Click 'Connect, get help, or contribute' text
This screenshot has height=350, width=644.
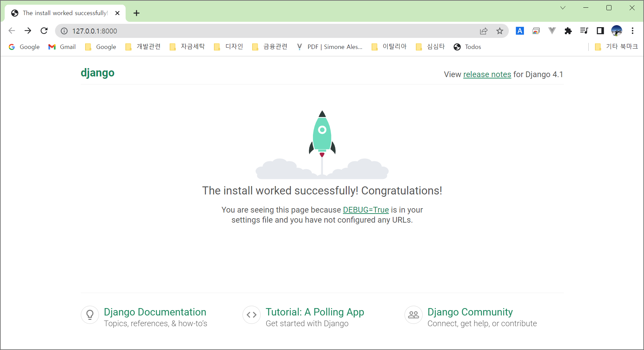click(482, 324)
